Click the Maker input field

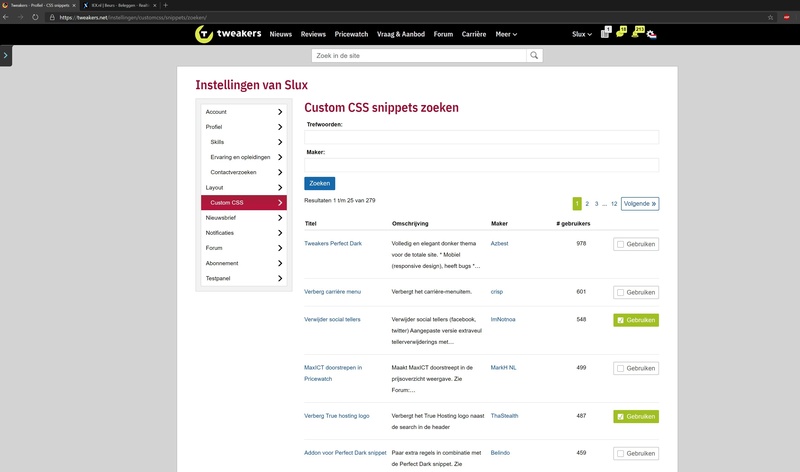(x=482, y=165)
